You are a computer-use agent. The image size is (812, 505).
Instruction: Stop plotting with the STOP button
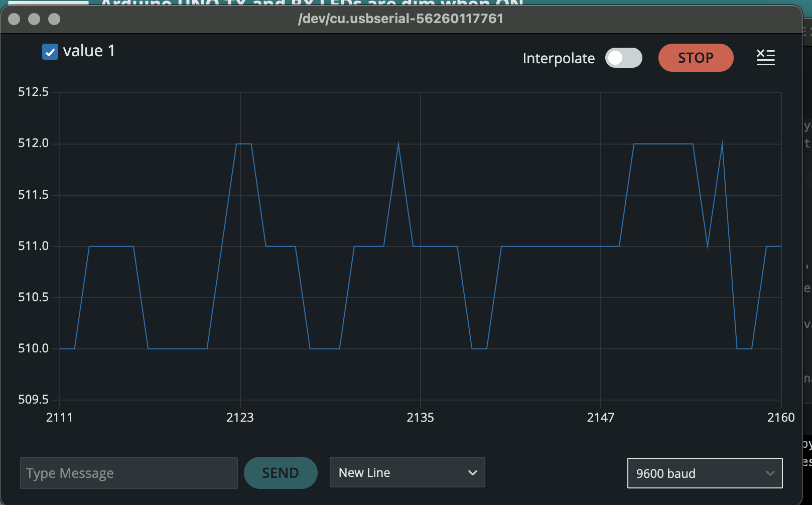pos(696,58)
